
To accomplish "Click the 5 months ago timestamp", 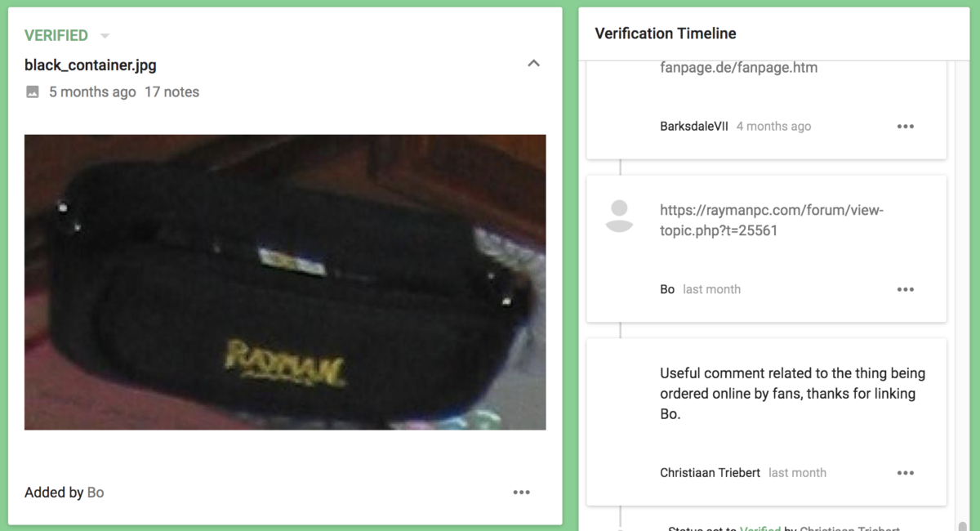I will pyautogui.click(x=92, y=92).
